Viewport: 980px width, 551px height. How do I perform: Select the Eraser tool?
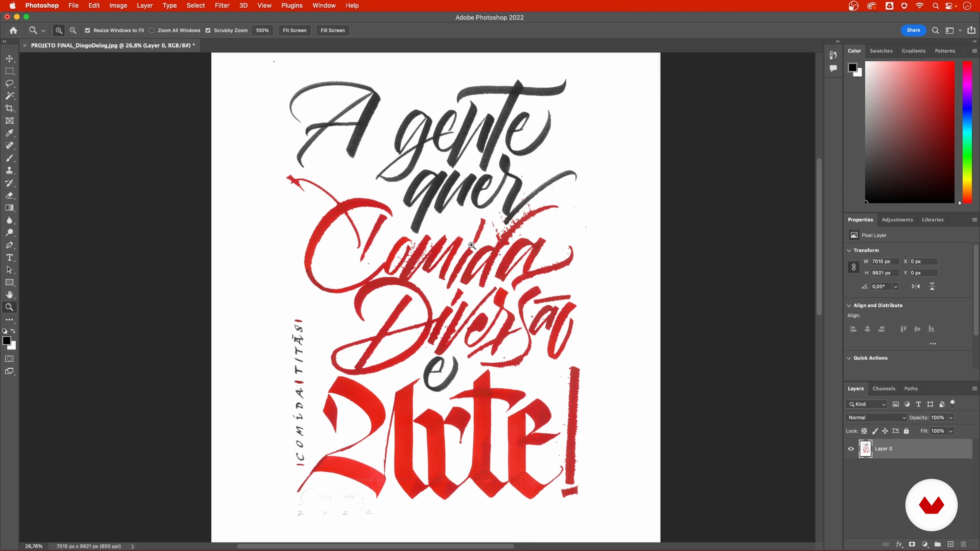click(x=9, y=195)
